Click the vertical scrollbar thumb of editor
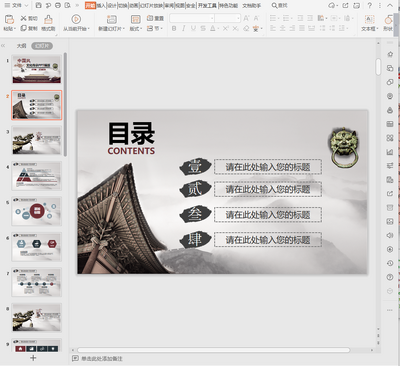 tap(378, 66)
